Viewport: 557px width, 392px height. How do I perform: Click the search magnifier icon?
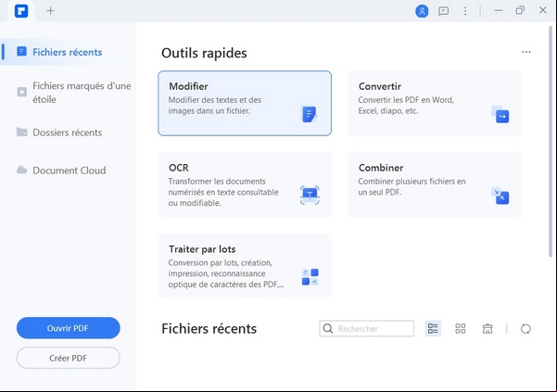point(328,328)
